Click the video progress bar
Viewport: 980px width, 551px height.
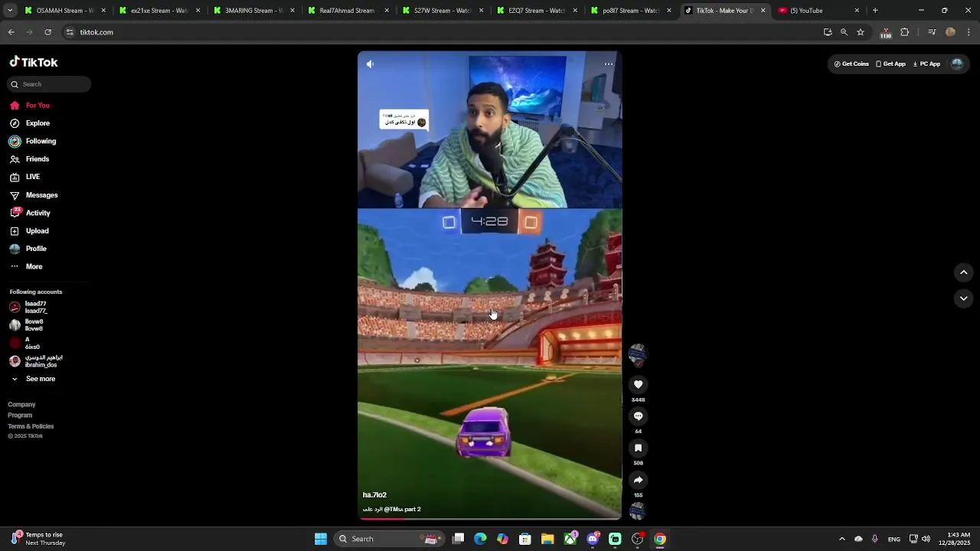(490, 519)
